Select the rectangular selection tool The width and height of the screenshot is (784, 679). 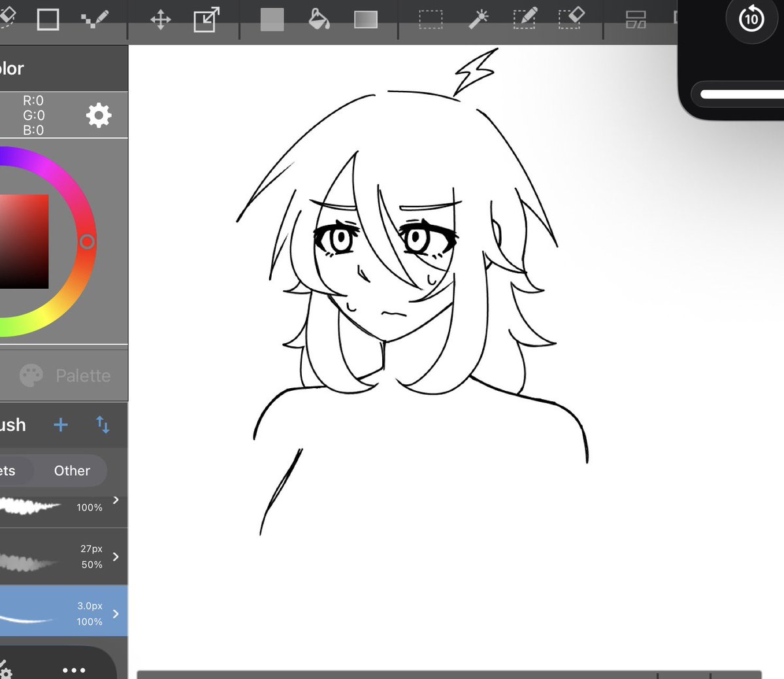431,20
